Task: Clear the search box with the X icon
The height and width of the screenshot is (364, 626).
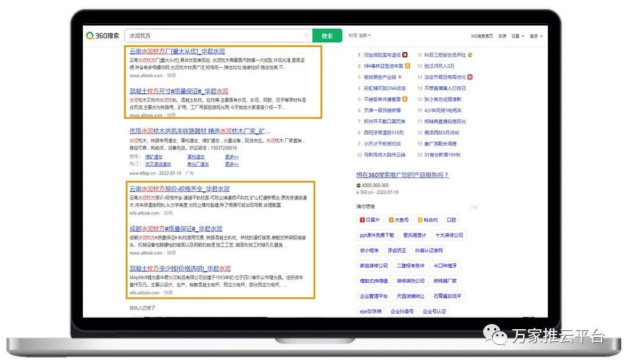Action: coord(306,36)
